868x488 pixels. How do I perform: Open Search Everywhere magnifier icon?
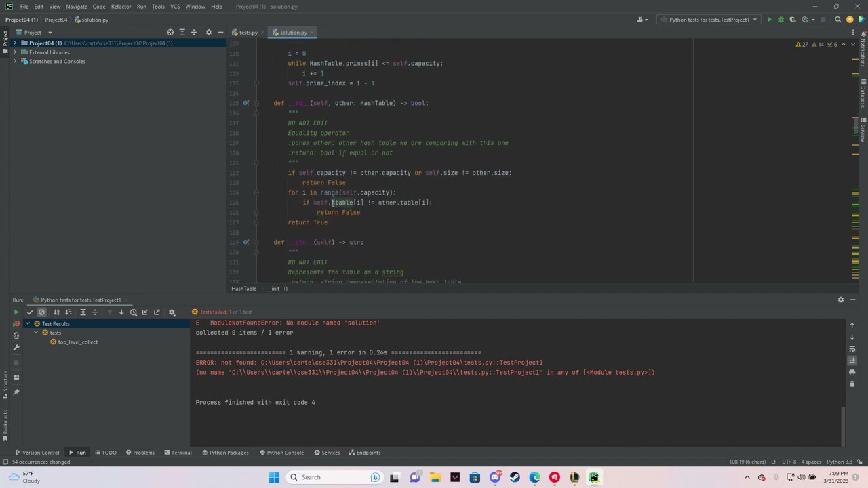click(x=837, y=20)
